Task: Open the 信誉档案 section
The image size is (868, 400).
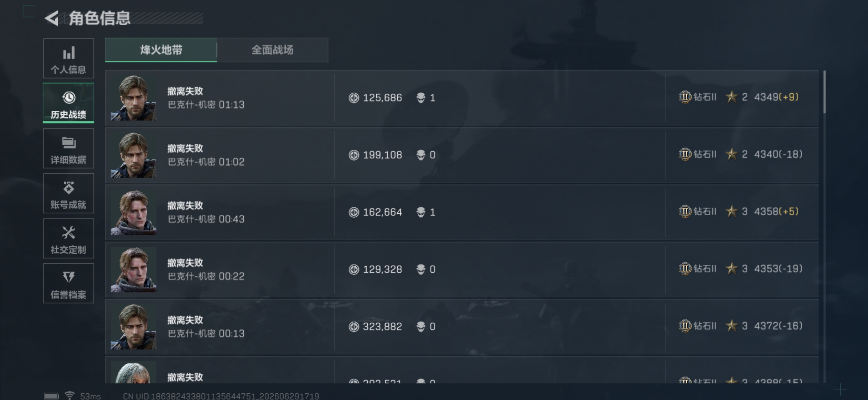Action: click(x=69, y=283)
